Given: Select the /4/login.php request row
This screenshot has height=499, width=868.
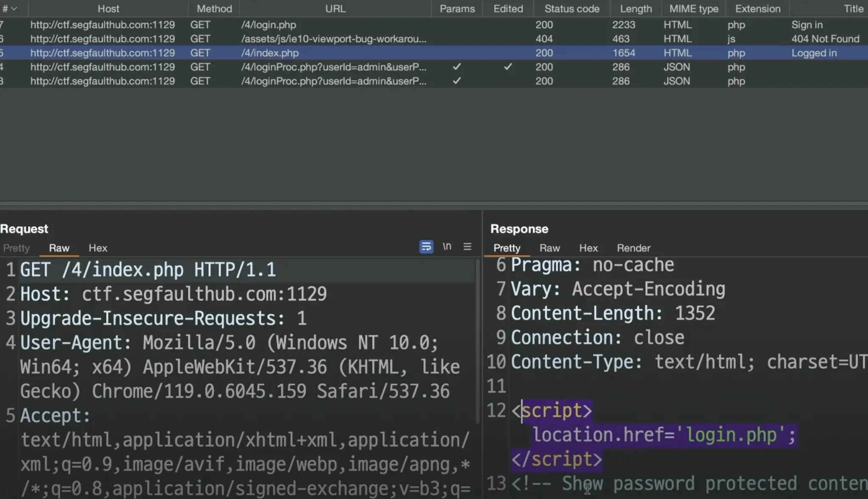Looking at the screenshot, I should (x=269, y=25).
